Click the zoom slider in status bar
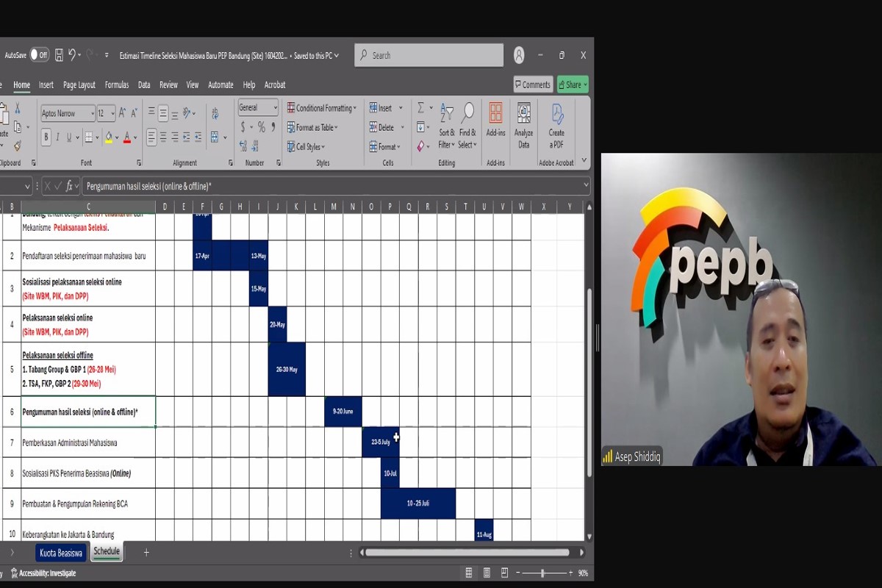This screenshot has width=882, height=588. click(542, 573)
